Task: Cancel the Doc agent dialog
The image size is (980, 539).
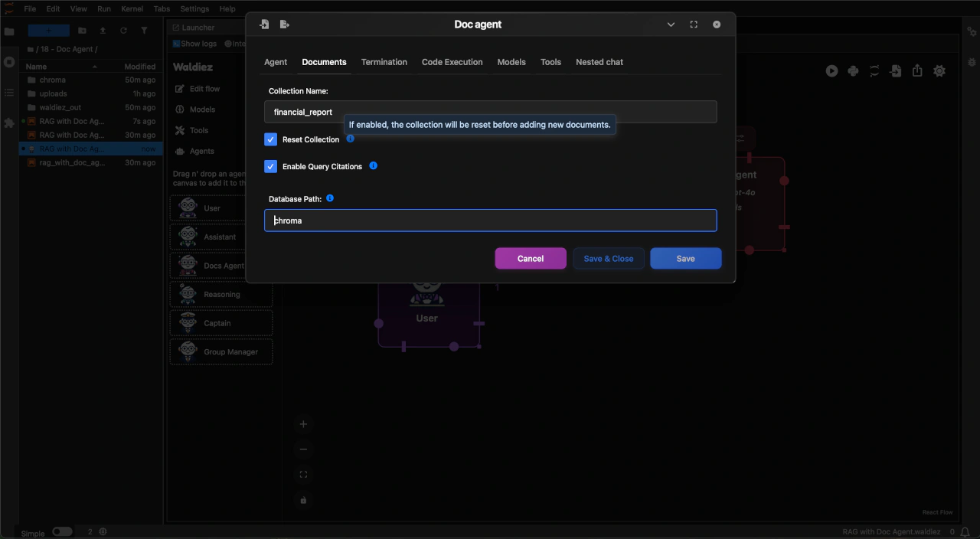Action: click(531, 258)
